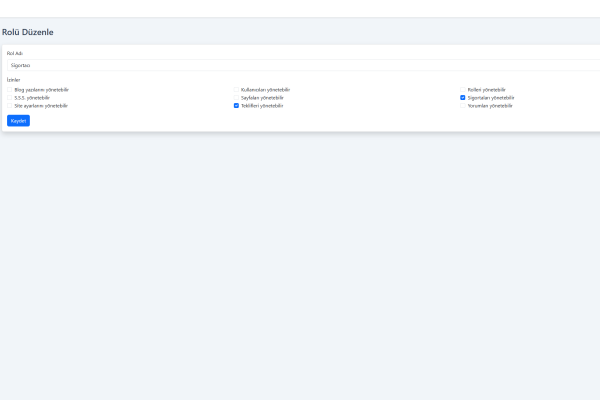
Task: Click the "Sigortaları yönetebilir" label text
Action: (491, 98)
